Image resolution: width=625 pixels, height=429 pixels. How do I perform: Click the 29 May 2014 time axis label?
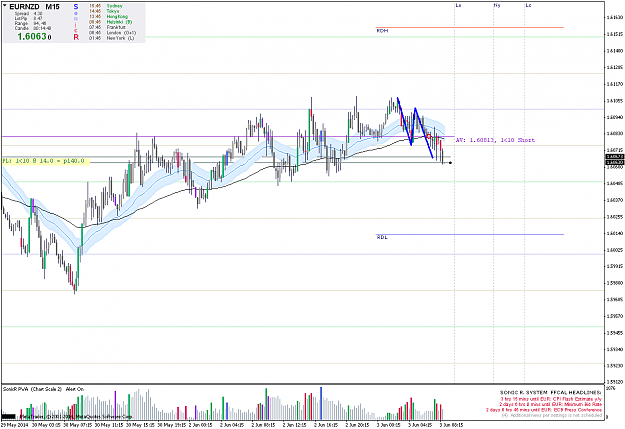pos(14,425)
